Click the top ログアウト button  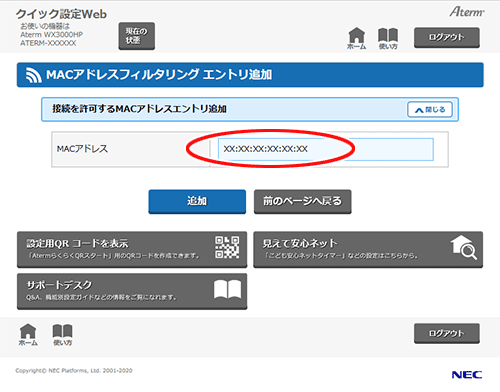pos(447,37)
